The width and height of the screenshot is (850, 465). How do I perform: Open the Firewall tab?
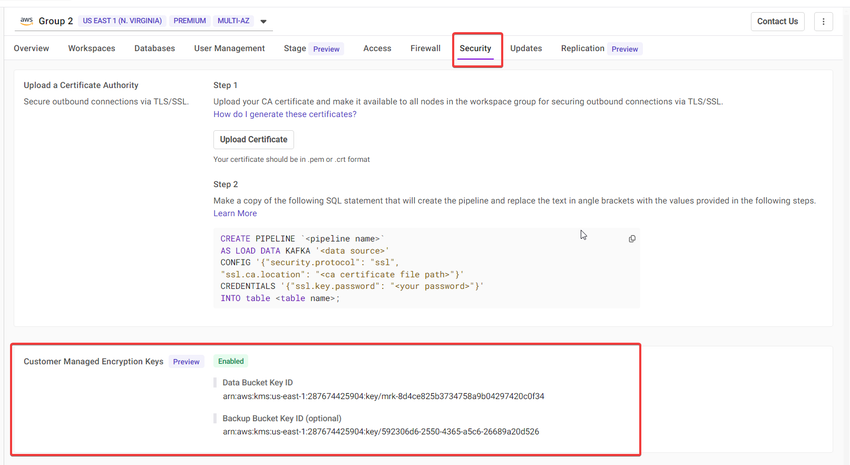click(425, 48)
